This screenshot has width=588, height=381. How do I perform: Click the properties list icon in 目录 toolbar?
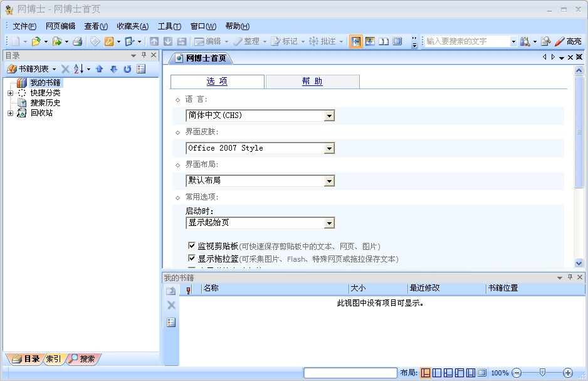pos(142,69)
